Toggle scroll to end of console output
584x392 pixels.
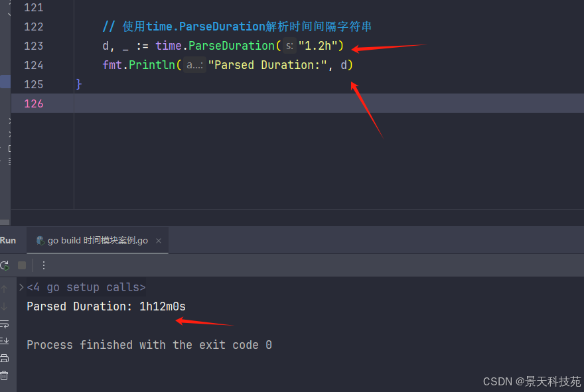point(5,341)
